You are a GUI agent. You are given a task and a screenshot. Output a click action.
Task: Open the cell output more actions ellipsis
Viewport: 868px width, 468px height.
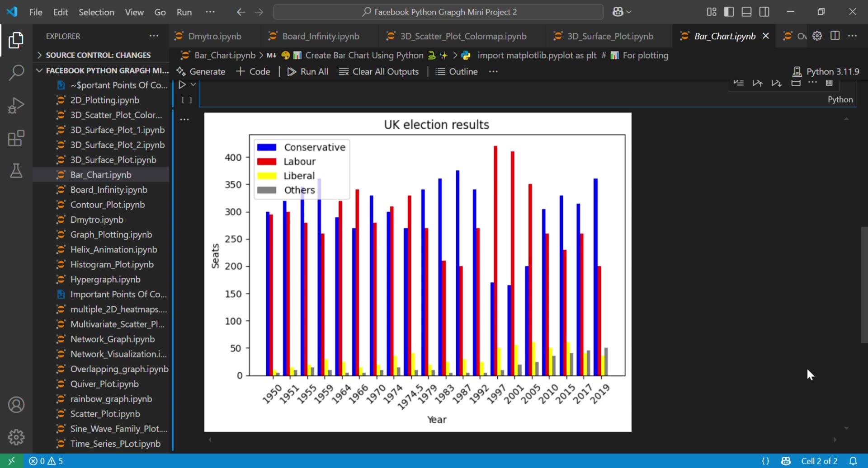tap(184, 119)
